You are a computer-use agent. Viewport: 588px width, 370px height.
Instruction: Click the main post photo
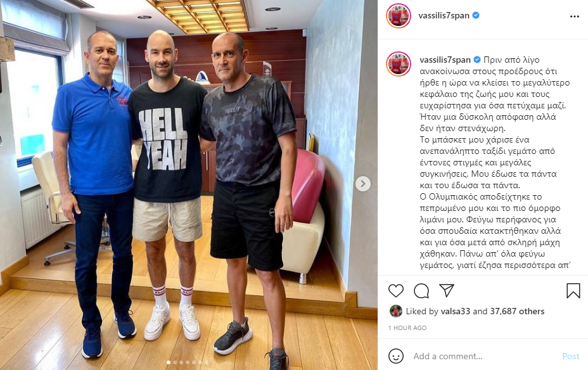tap(189, 185)
